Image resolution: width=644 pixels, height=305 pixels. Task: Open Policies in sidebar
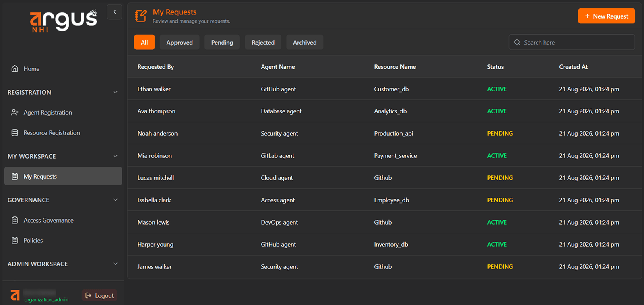[x=63, y=240]
